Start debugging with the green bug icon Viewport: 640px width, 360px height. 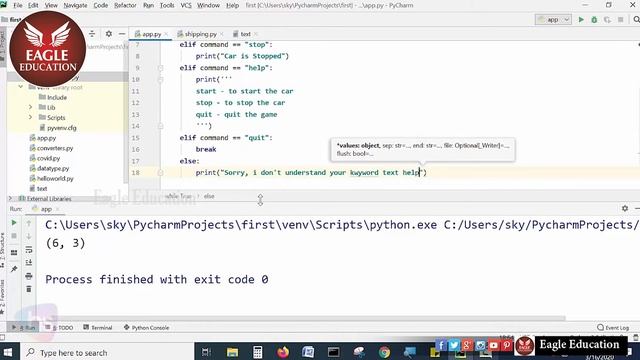[594, 20]
